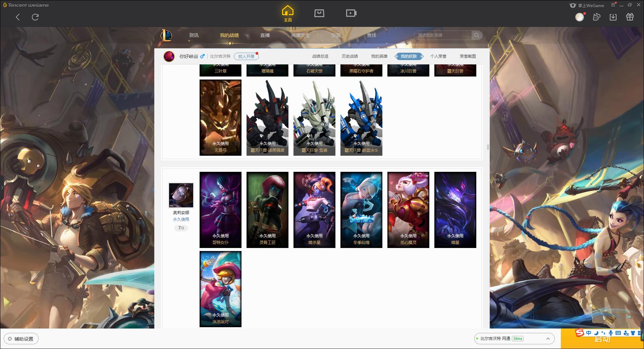This screenshot has width=644, height=349.
Task: Click the 39ms latency indicator
Action: pos(518,339)
